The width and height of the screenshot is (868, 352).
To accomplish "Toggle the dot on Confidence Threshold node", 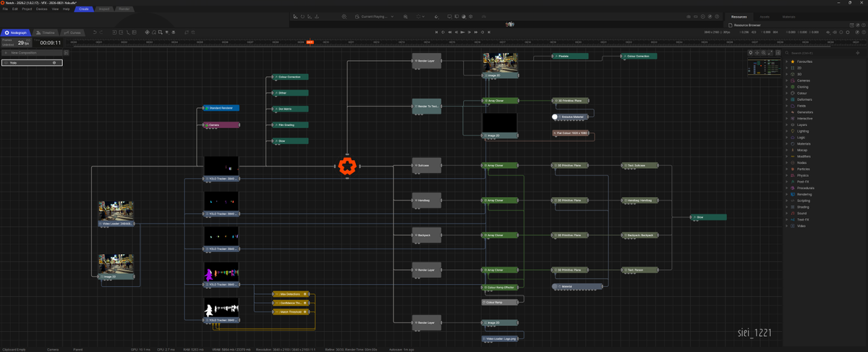I will click(305, 303).
